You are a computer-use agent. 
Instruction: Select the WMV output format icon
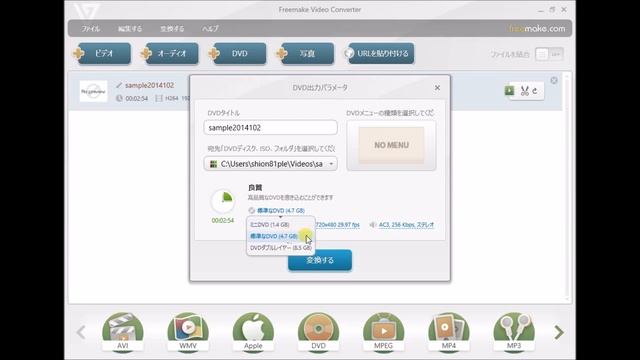coord(188,332)
